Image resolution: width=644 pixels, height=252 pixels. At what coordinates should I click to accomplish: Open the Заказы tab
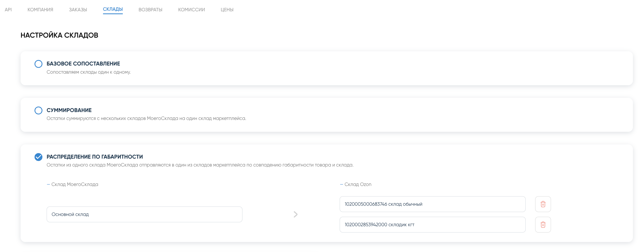pos(78,10)
